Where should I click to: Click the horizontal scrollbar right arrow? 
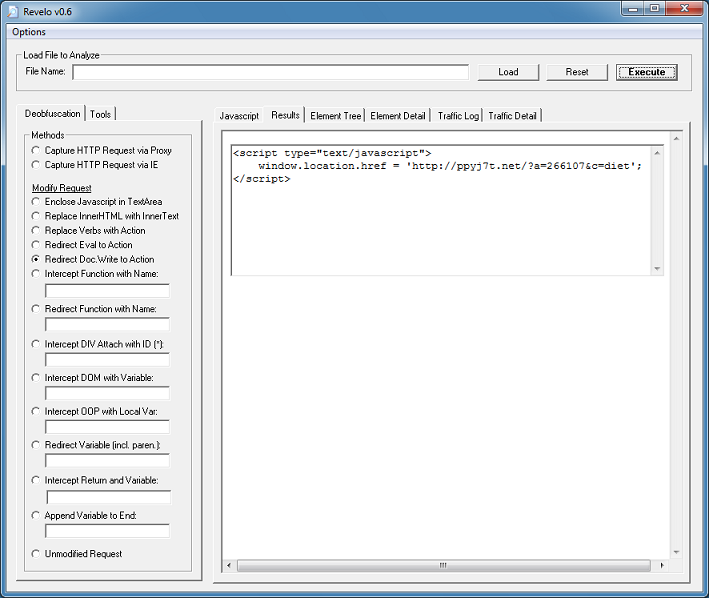661,565
